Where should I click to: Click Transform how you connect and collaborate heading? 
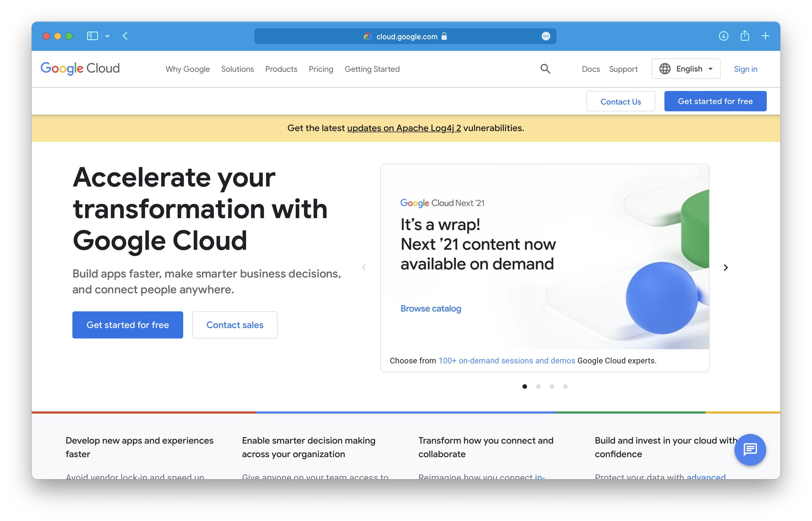(485, 447)
